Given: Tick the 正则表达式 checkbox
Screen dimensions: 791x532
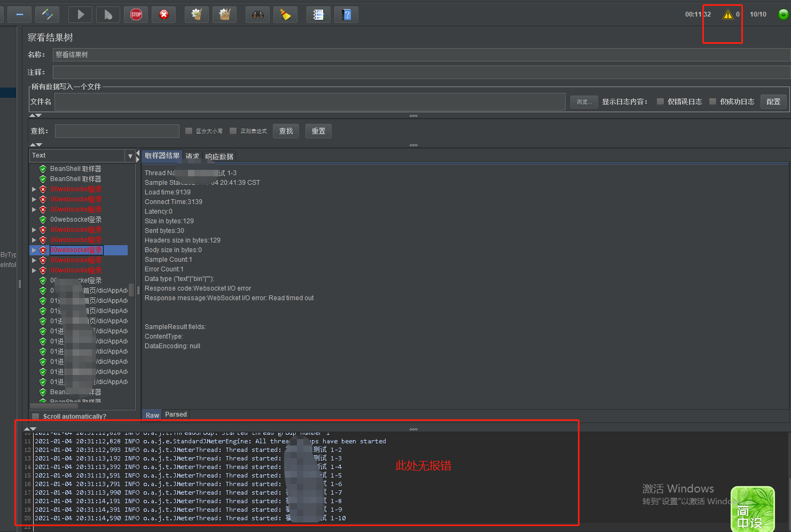Looking at the screenshot, I should [x=233, y=131].
